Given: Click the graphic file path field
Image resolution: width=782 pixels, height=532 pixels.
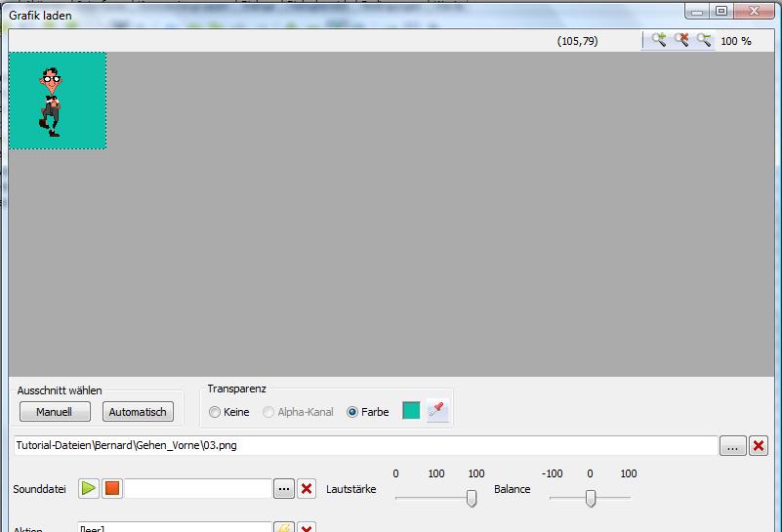Looking at the screenshot, I should coord(365,445).
